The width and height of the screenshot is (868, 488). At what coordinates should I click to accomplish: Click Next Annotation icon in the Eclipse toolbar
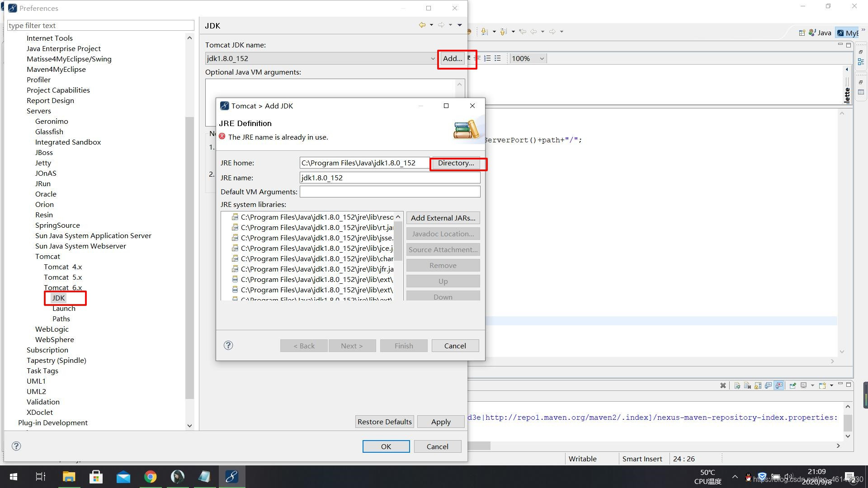485,32
